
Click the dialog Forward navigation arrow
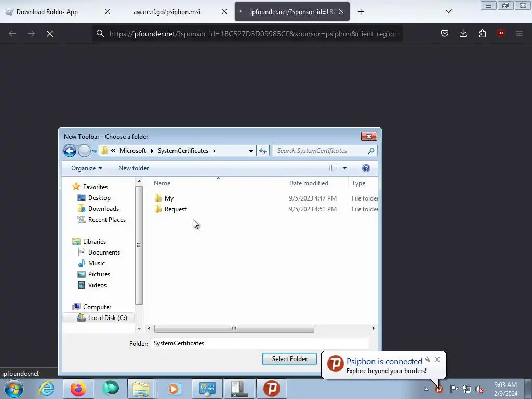click(x=84, y=151)
